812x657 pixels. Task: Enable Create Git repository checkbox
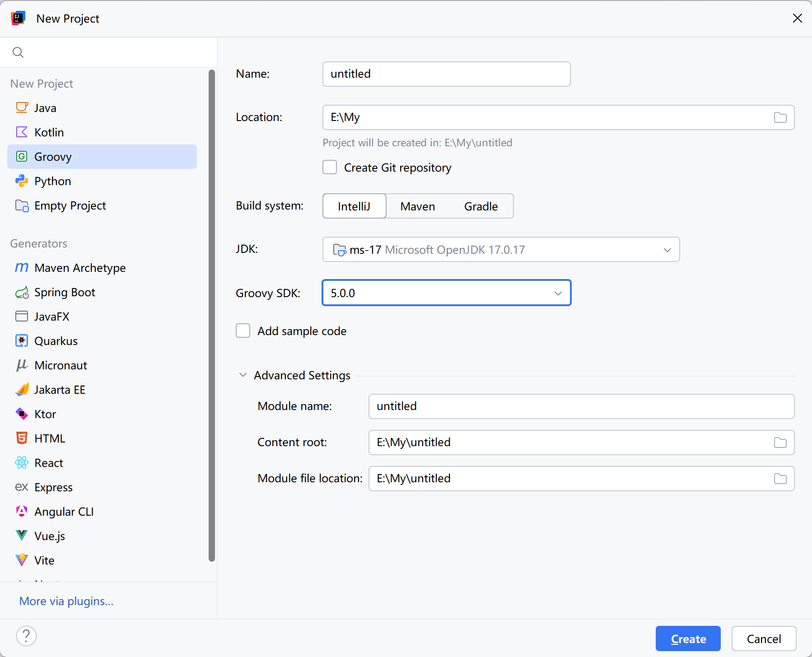(x=330, y=168)
